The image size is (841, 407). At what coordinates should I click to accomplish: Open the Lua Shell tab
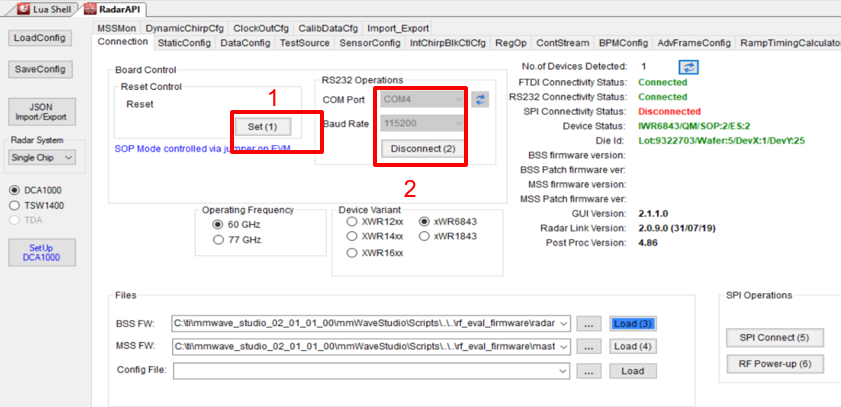46,9
